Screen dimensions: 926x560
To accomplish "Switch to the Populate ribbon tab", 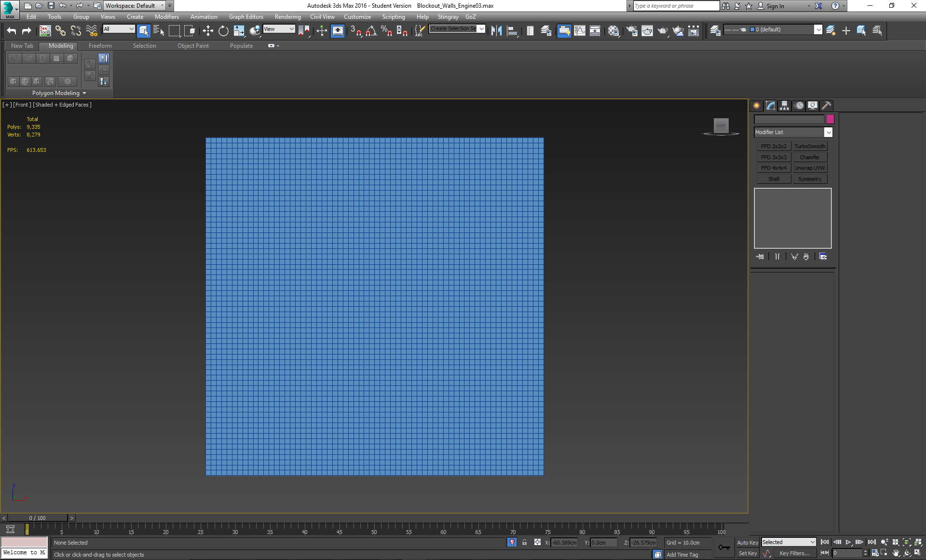I will click(x=241, y=46).
